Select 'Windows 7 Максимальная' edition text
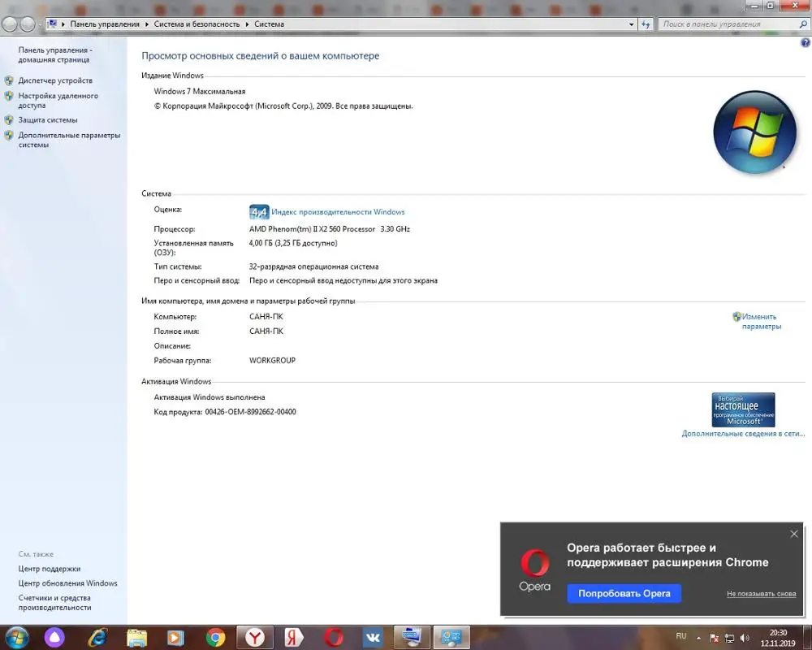The width and height of the screenshot is (812, 650). click(200, 91)
